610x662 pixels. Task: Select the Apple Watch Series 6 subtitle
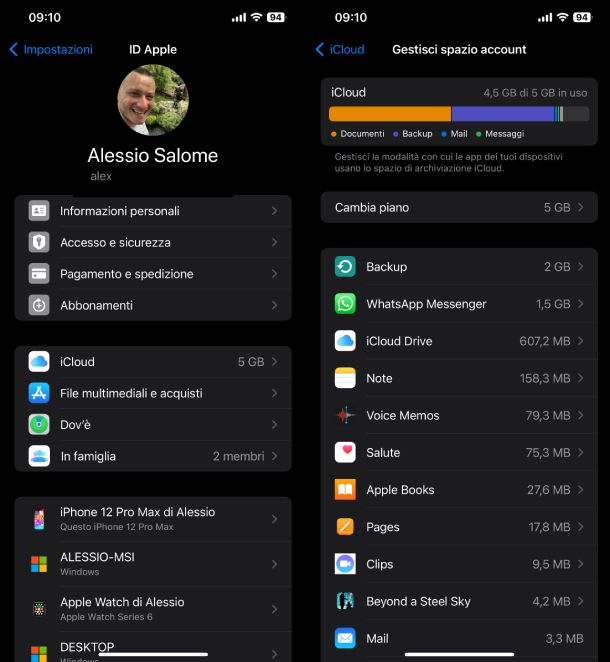pyautogui.click(x=106, y=617)
